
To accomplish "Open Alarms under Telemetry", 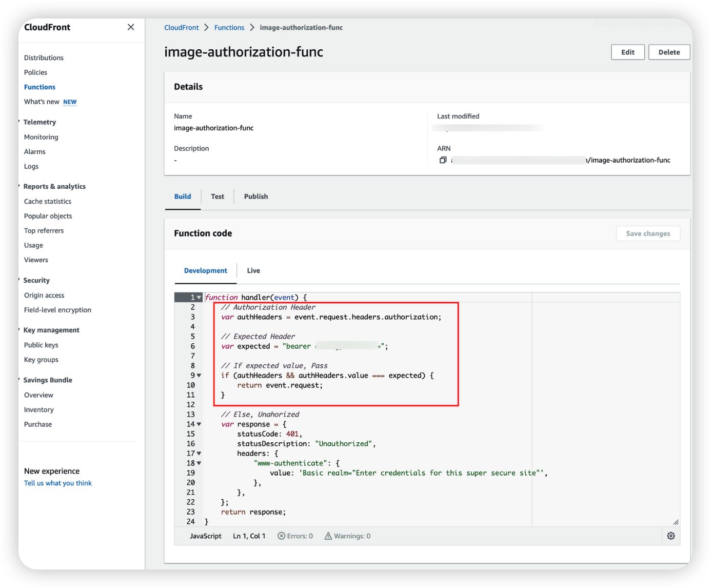I will pyautogui.click(x=35, y=152).
